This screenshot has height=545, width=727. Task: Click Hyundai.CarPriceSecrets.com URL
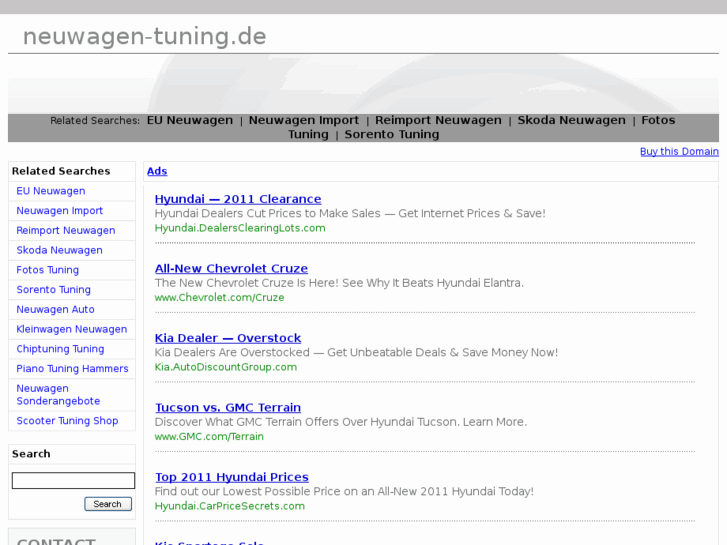[230, 507]
